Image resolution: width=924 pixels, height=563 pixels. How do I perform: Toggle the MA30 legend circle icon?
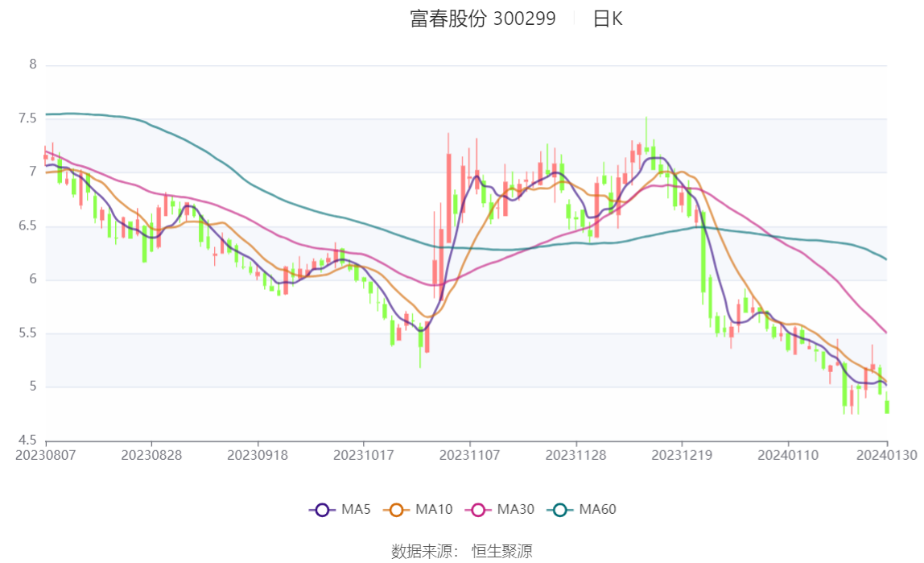(x=478, y=510)
